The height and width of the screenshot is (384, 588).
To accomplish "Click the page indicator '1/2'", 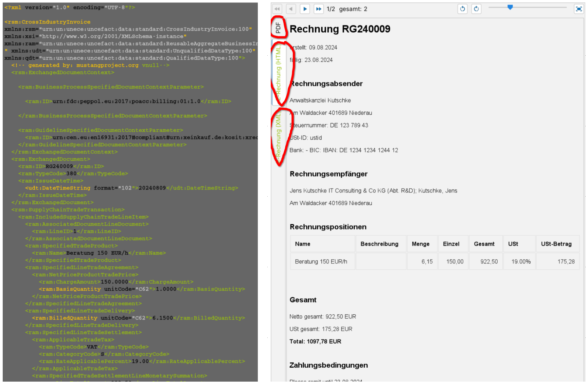I will pyautogui.click(x=331, y=9).
